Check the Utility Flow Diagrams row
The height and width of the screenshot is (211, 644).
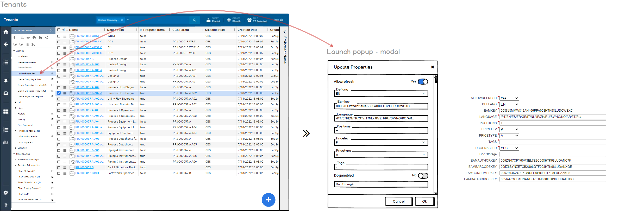(59, 99)
